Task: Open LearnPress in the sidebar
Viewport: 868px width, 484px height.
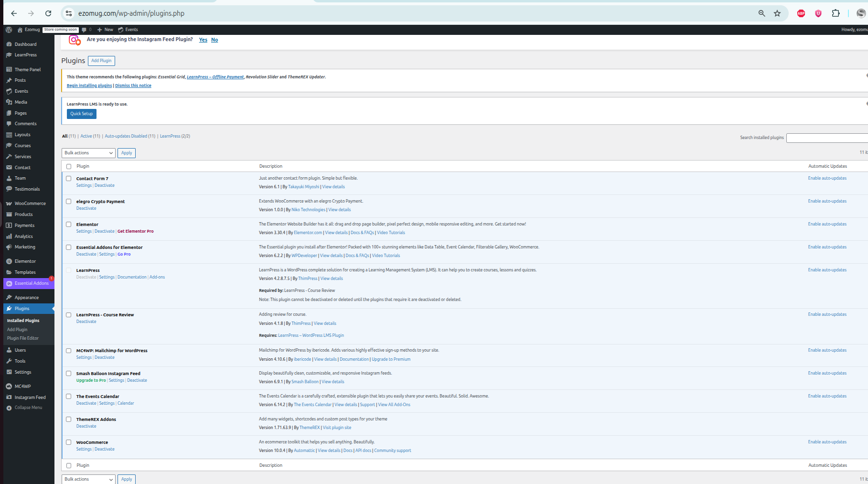Action: click(x=25, y=55)
